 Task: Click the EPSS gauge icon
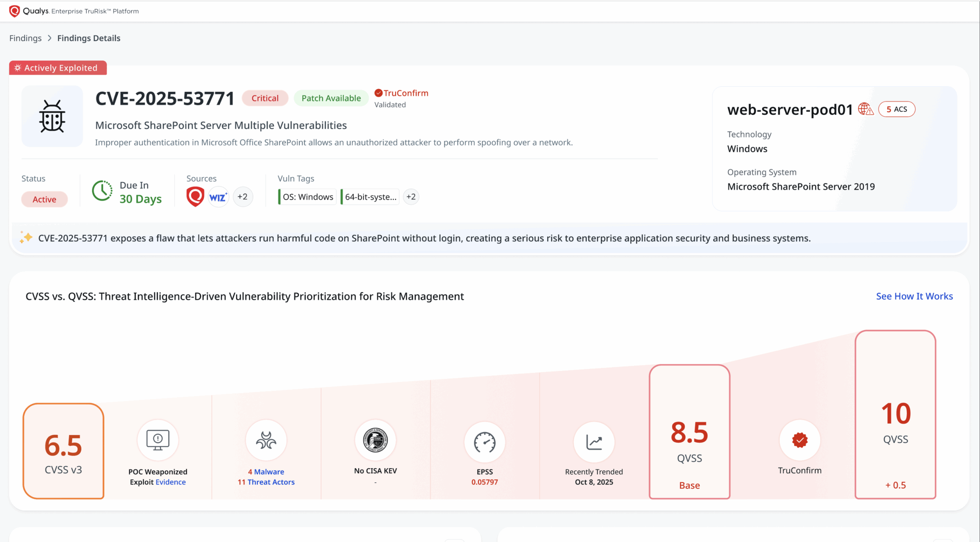pos(485,442)
